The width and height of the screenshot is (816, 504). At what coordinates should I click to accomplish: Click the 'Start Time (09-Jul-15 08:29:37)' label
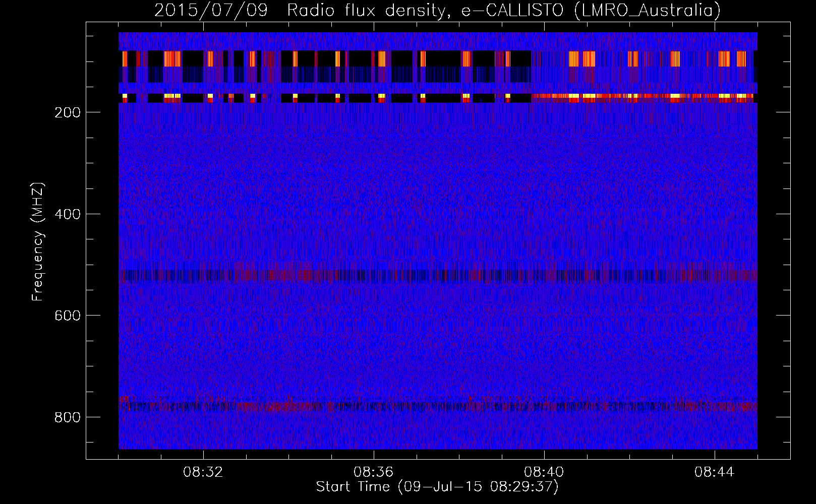tap(437, 487)
